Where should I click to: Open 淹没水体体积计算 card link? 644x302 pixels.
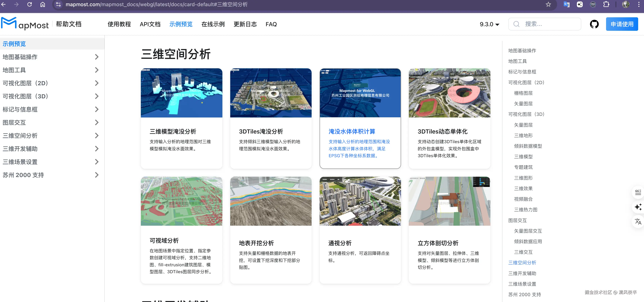pos(352,132)
